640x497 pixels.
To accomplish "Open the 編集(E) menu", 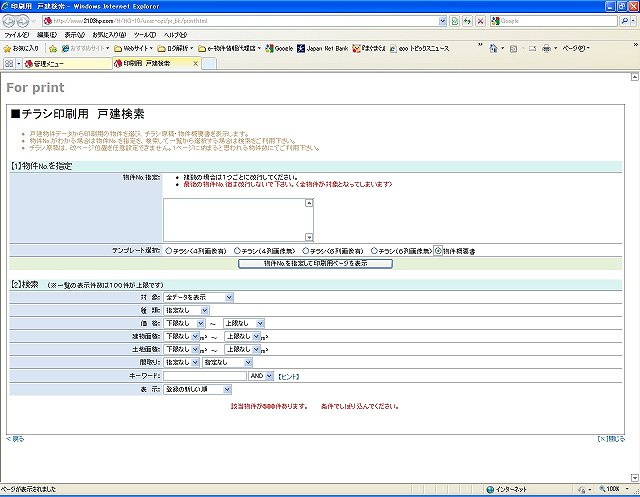I will click(47, 35).
